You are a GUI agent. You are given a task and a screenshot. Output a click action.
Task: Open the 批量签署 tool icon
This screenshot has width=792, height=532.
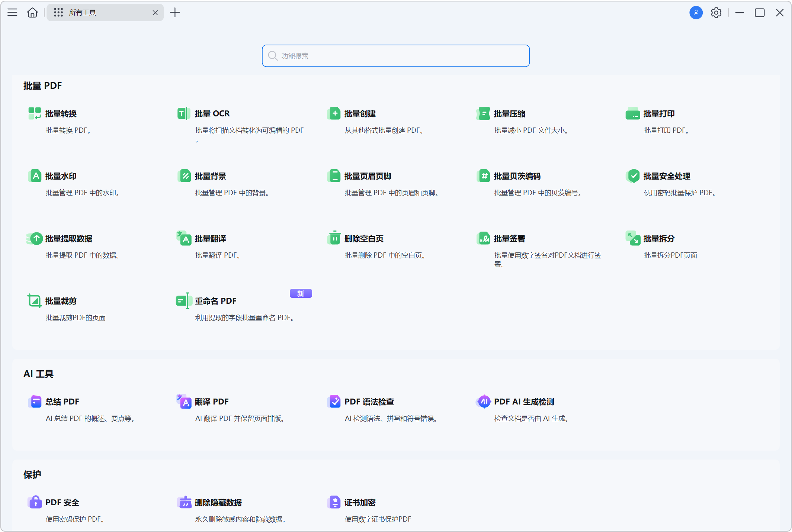[x=483, y=238]
